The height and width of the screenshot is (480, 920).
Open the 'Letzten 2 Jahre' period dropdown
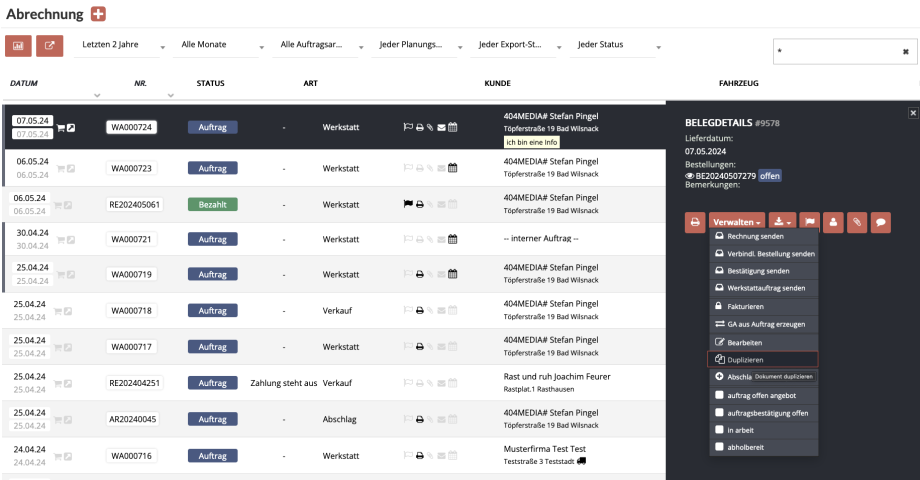coord(118,45)
